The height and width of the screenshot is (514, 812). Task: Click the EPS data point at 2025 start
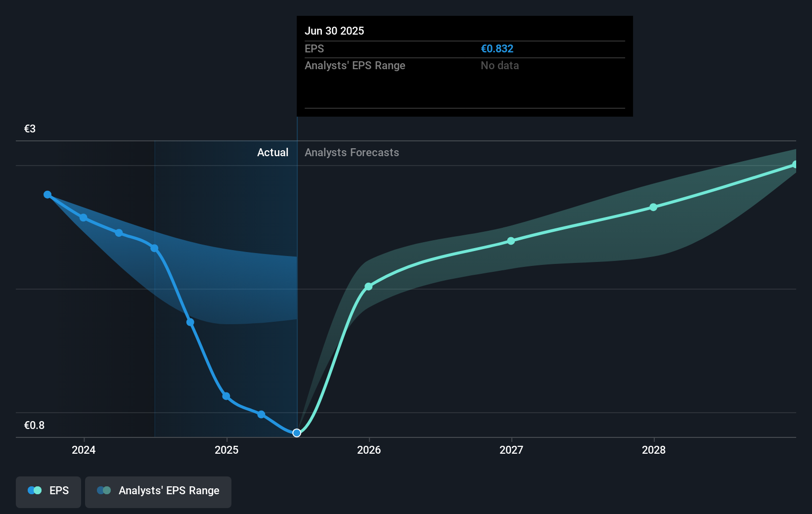tap(226, 396)
